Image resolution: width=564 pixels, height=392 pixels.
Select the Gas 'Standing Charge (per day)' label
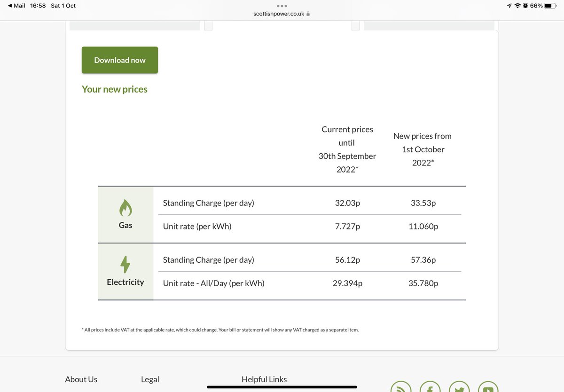(x=209, y=203)
